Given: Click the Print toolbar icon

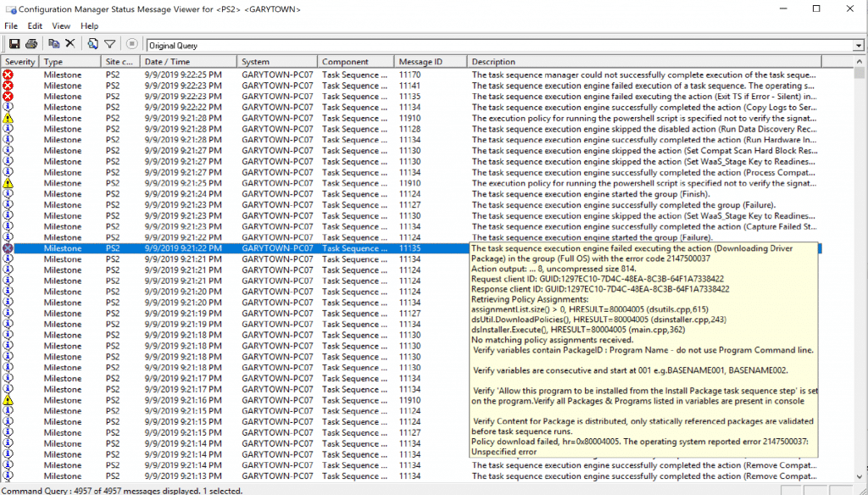Looking at the screenshot, I should click(x=31, y=44).
